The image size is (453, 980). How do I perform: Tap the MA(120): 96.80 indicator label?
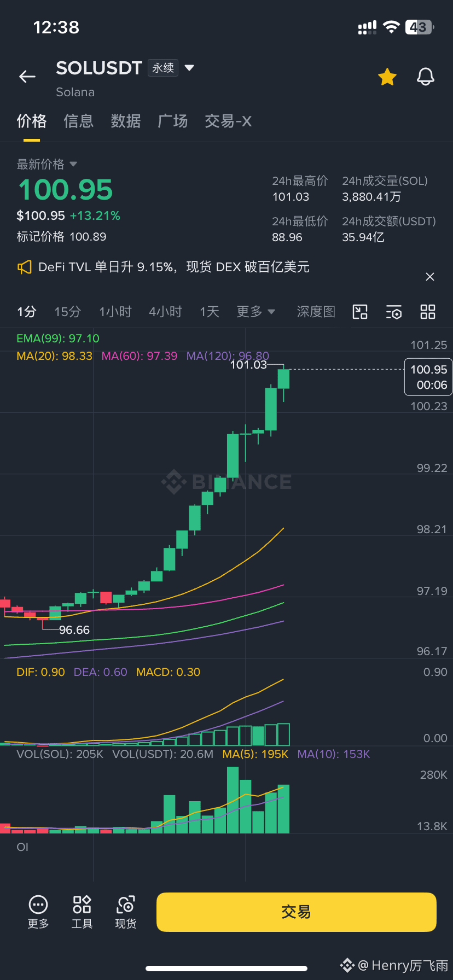tap(228, 356)
